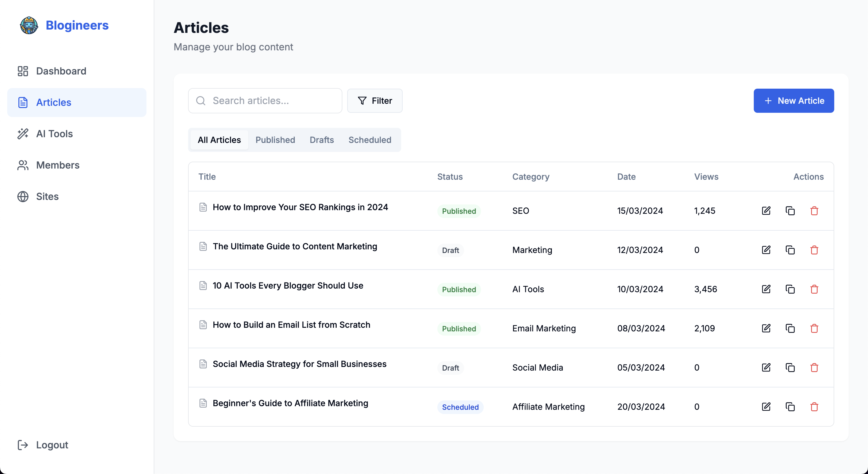Viewport: 868px width, 474px height.
Task: Show the Scheduled articles tab
Action: [x=370, y=140]
